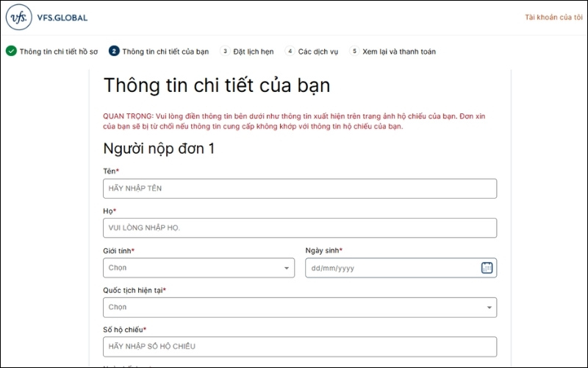Click the Họ field label

point(110,211)
